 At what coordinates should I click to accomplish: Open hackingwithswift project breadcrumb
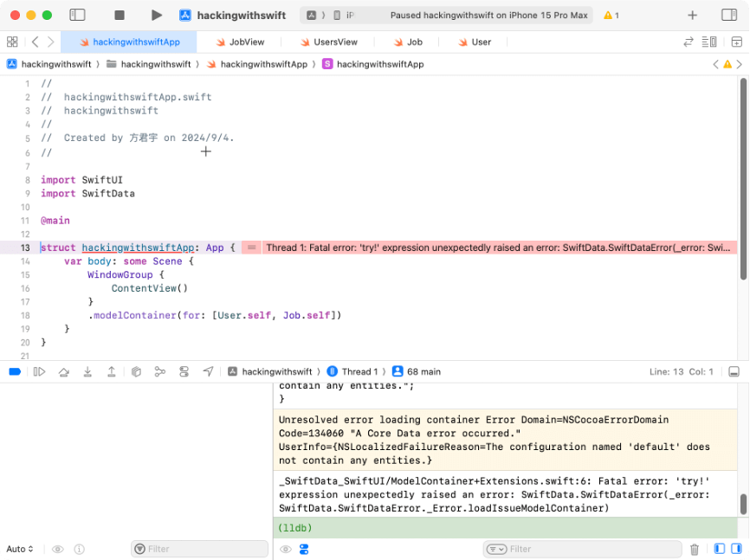point(49,64)
